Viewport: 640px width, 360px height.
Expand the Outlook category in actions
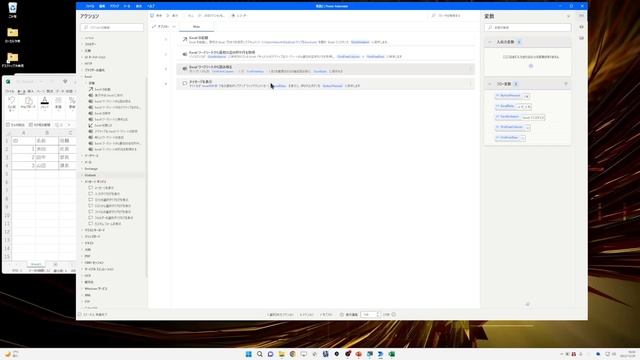click(82, 175)
